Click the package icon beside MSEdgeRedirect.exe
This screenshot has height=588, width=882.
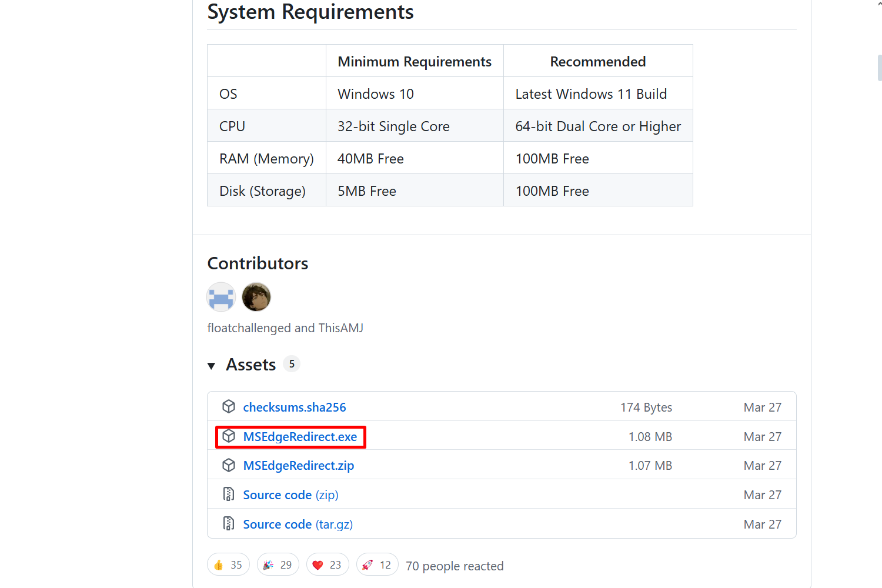(229, 436)
